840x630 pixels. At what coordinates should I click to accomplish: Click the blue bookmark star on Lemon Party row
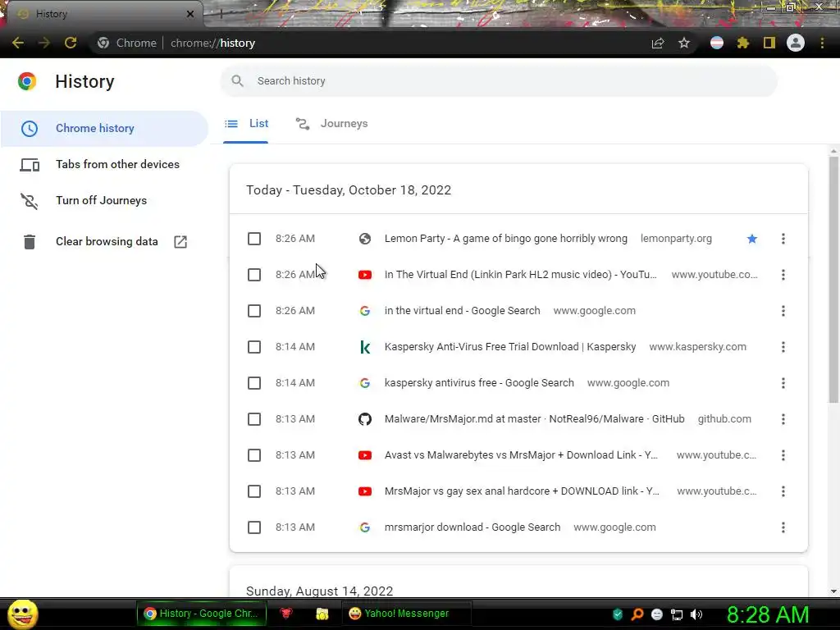pyautogui.click(x=752, y=239)
